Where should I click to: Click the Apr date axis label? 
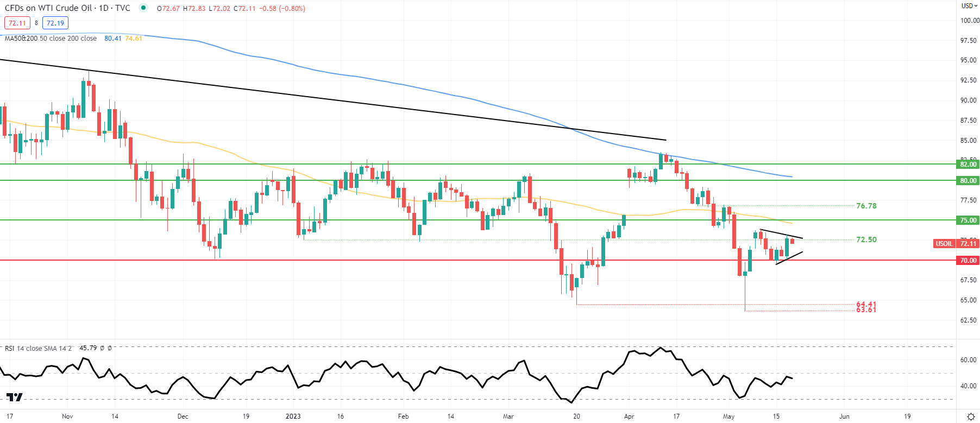tap(629, 416)
